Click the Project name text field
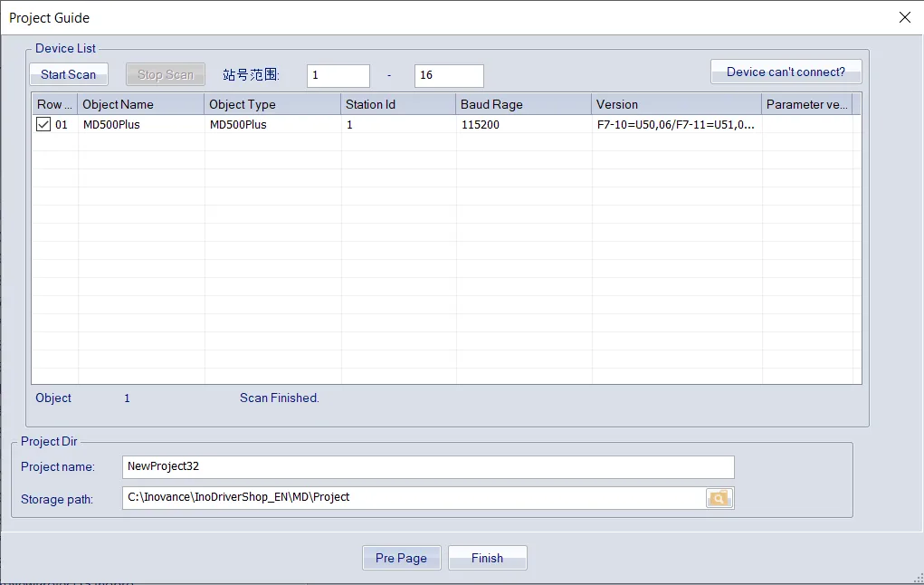The width and height of the screenshot is (924, 585). click(x=428, y=467)
